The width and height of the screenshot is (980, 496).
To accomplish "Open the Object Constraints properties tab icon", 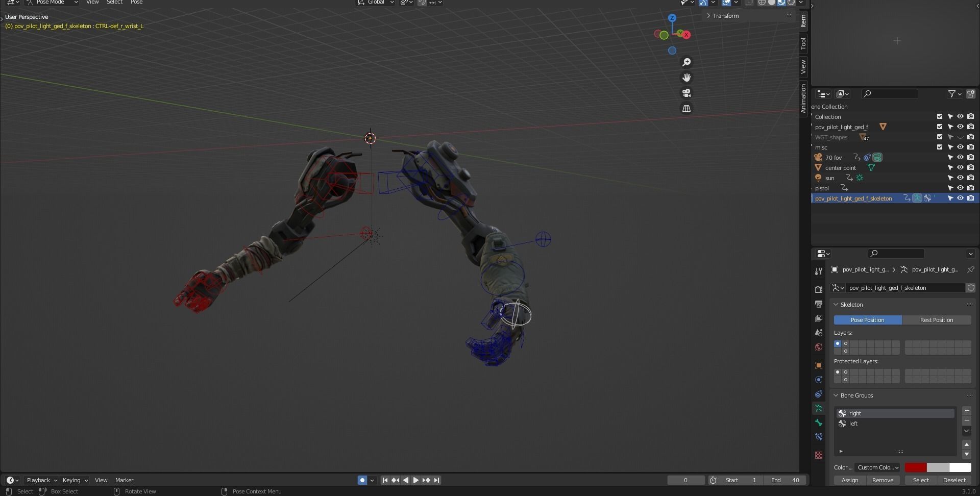I will click(819, 394).
